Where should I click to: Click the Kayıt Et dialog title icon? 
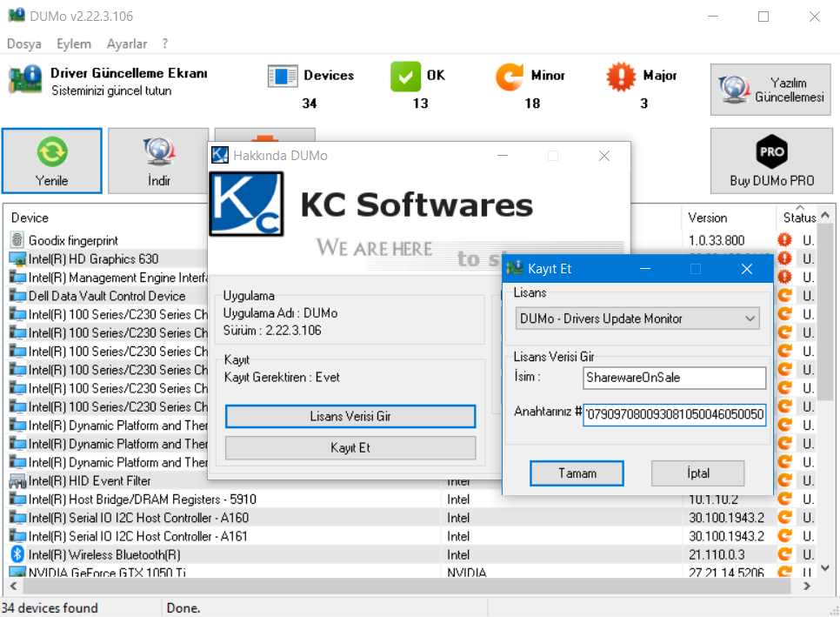coord(515,268)
